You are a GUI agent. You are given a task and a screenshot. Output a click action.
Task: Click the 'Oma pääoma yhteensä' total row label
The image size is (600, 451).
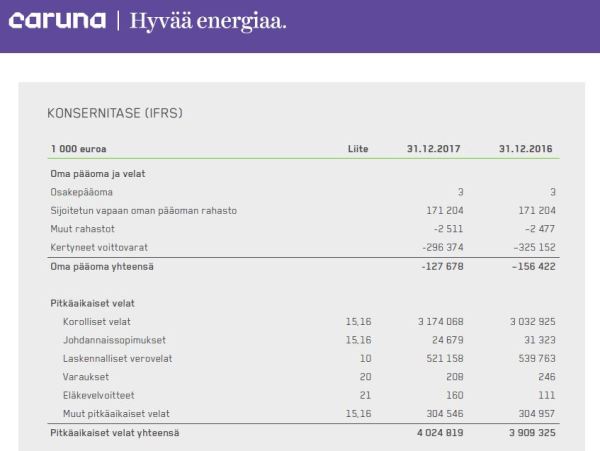tap(101, 266)
